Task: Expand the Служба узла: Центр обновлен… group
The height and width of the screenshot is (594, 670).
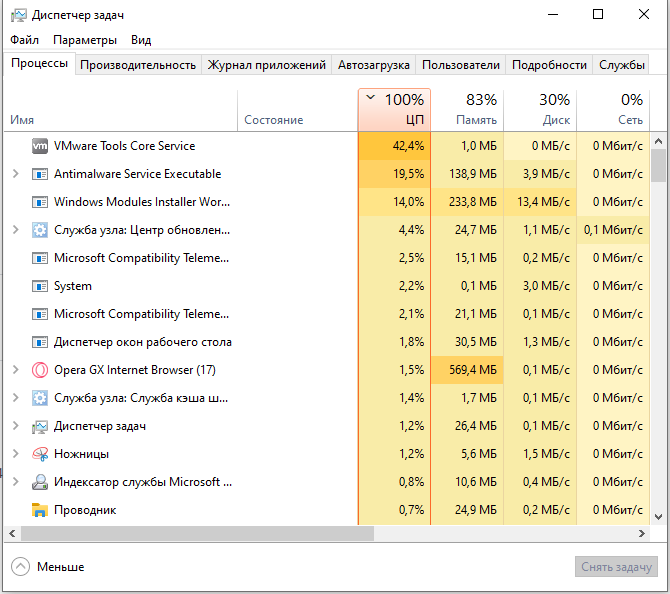Action: pos(16,230)
